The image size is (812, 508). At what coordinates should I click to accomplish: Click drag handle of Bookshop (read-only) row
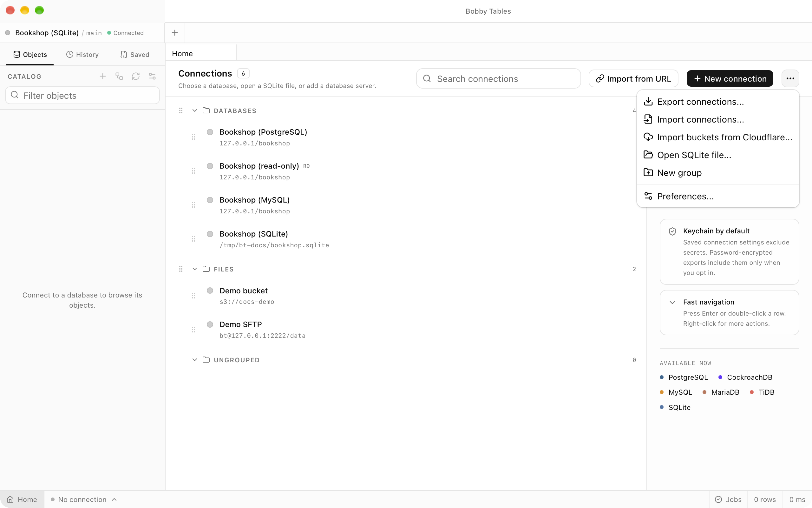coord(193,171)
